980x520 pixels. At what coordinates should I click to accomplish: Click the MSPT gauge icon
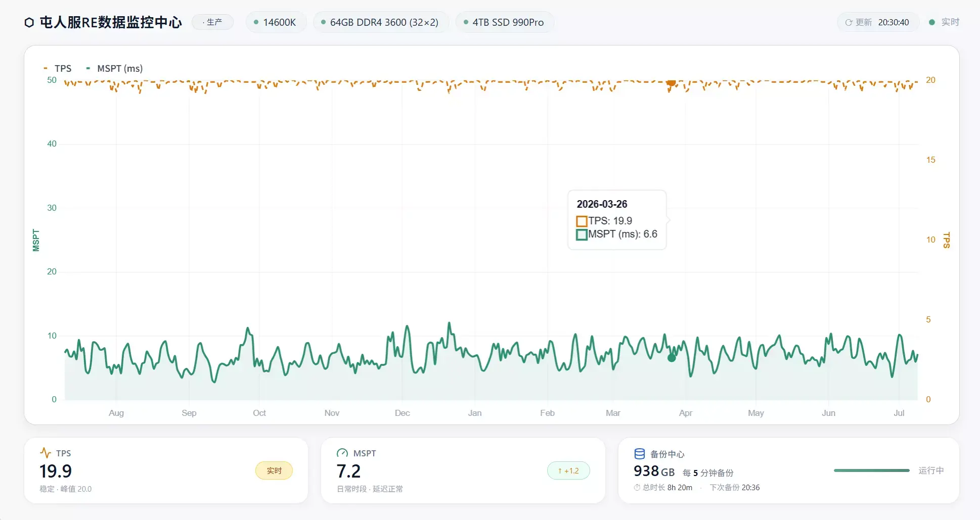coord(342,453)
